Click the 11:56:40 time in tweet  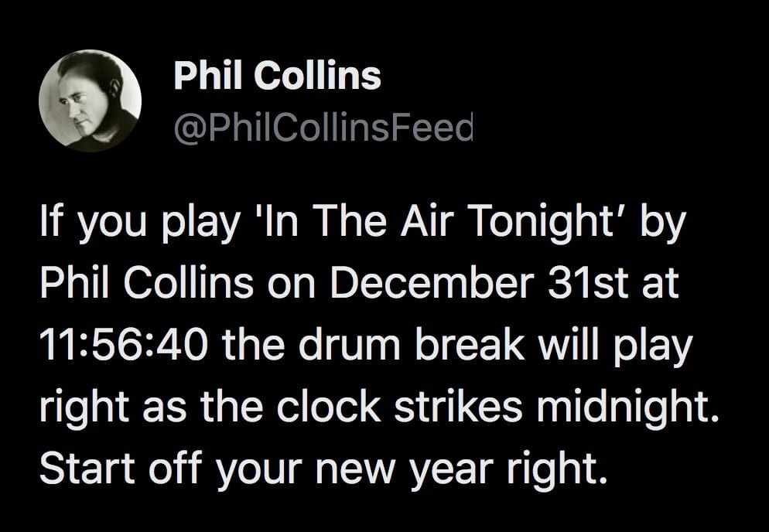click(x=123, y=344)
